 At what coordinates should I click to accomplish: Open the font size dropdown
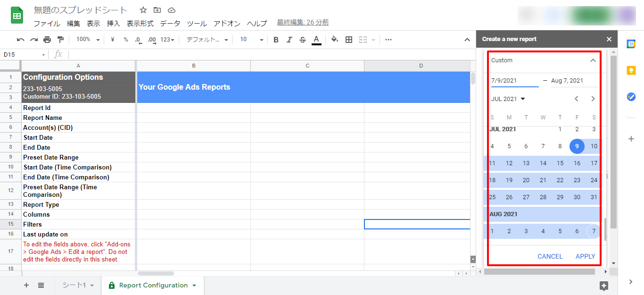(x=251, y=40)
